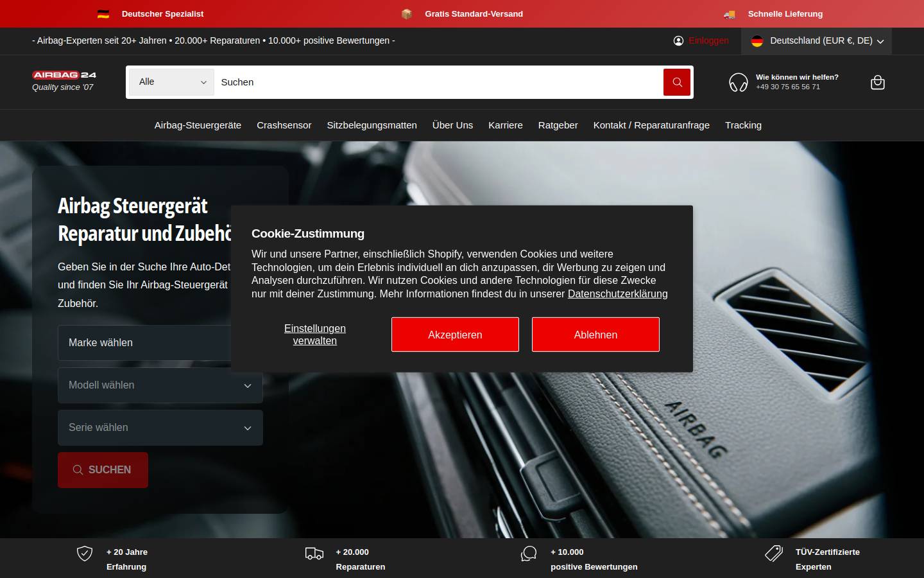This screenshot has width=924, height=578.
Task: Click the + 10.000 positive Bewertungen text
Action: pos(594,559)
